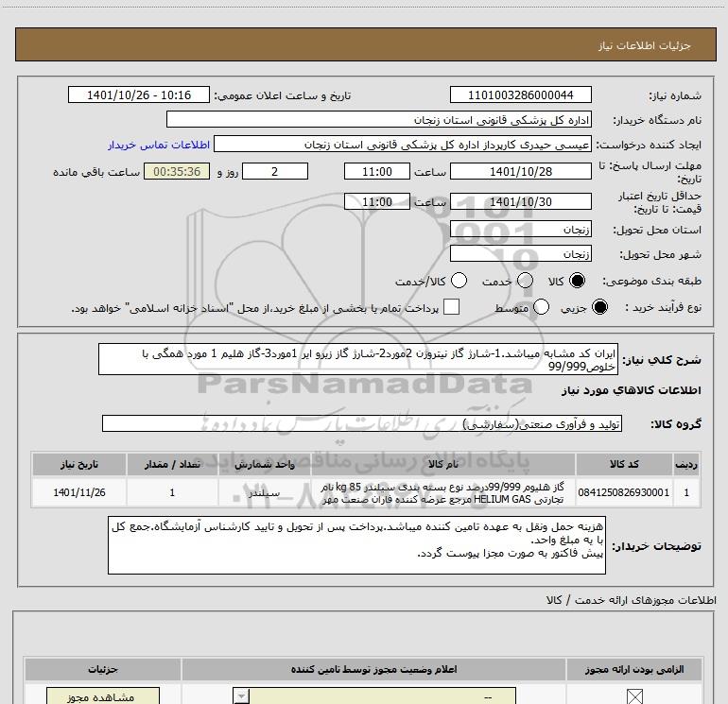Click the need date 1401/11/26 cell
728x704 pixels.
(x=79, y=492)
